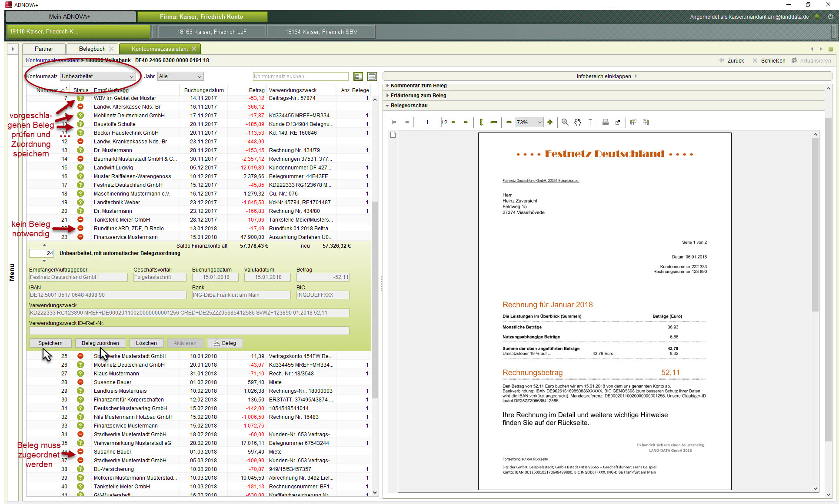
Task: Click the Speichern button
Action: click(x=50, y=343)
